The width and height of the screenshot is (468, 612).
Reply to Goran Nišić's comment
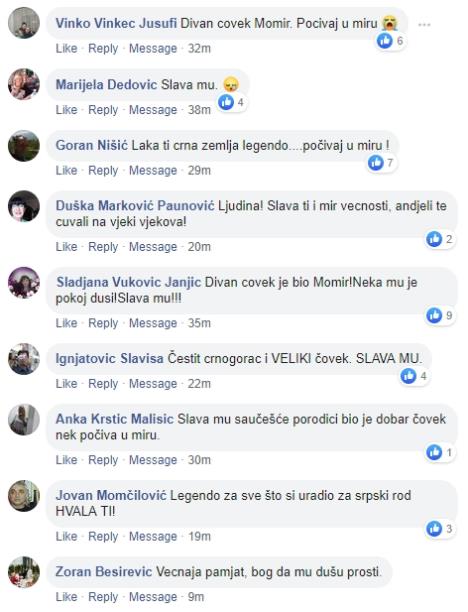coord(103,171)
